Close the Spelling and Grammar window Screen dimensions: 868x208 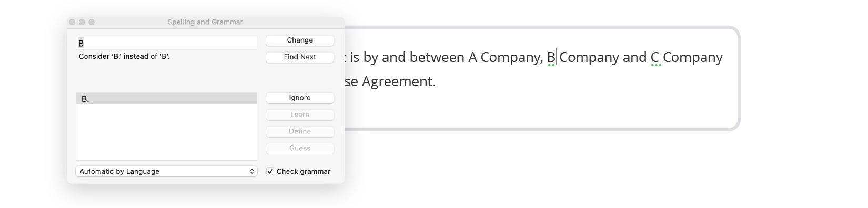(x=73, y=22)
